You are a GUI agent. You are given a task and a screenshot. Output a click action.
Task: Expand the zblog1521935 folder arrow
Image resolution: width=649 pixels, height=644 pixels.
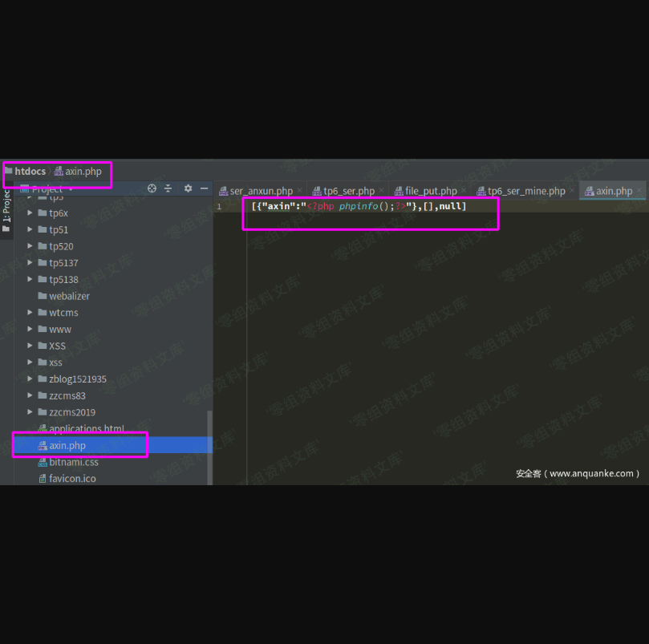coord(30,379)
